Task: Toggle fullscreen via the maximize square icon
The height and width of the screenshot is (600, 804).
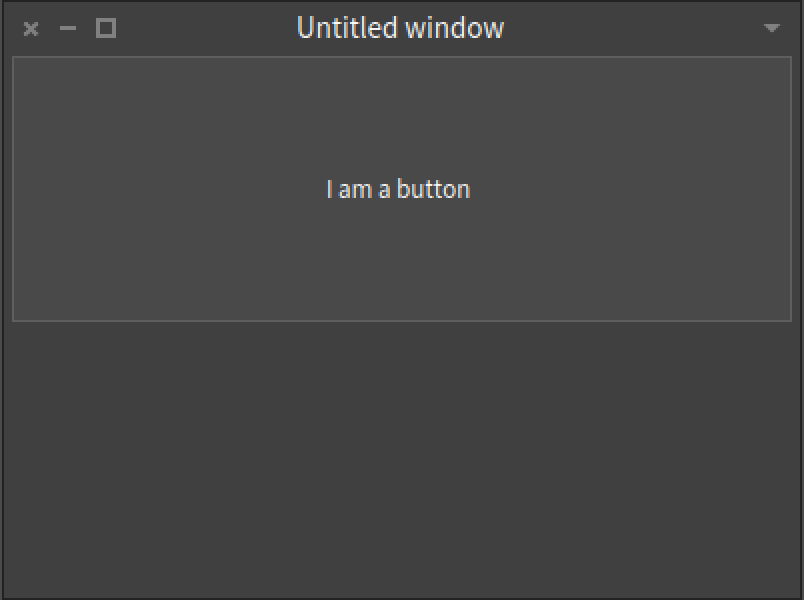Action: [106, 29]
